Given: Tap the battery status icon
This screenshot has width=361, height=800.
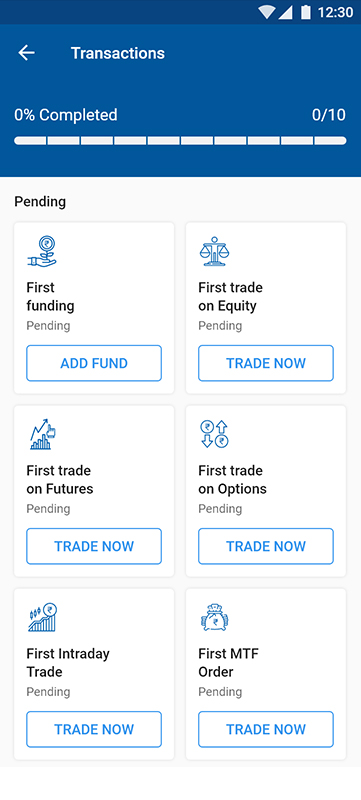Looking at the screenshot, I should click(x=306, y=12).
